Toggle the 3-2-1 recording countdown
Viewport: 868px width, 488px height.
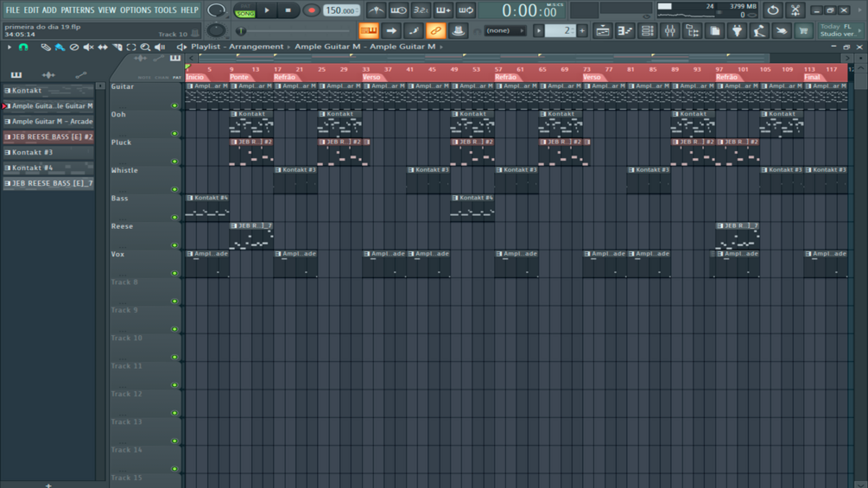(x=421, y=10)
